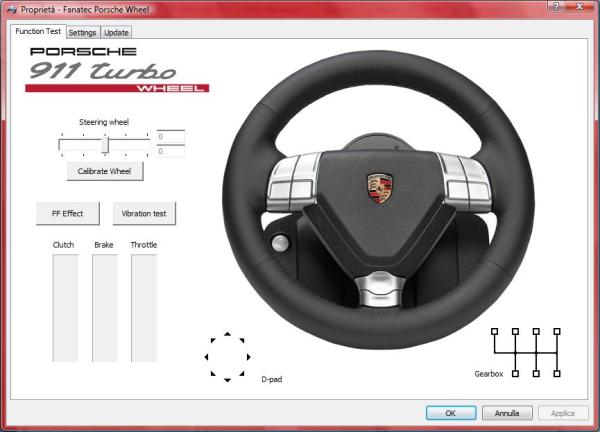Click the 'Brake' label

pos(104,245)
